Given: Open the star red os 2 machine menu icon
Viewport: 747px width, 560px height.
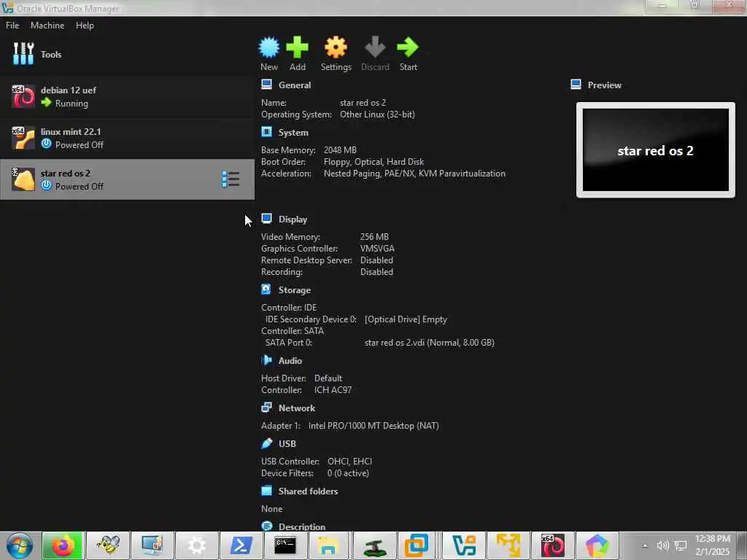Looking at the screenshot, I should pos(231,179).
